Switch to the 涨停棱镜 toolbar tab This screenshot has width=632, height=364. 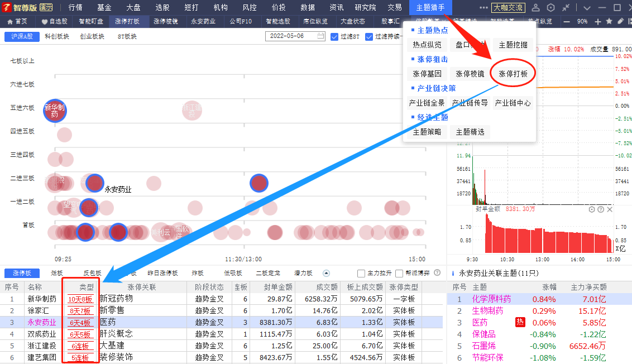pyautogui.click(x=166, y=21)
